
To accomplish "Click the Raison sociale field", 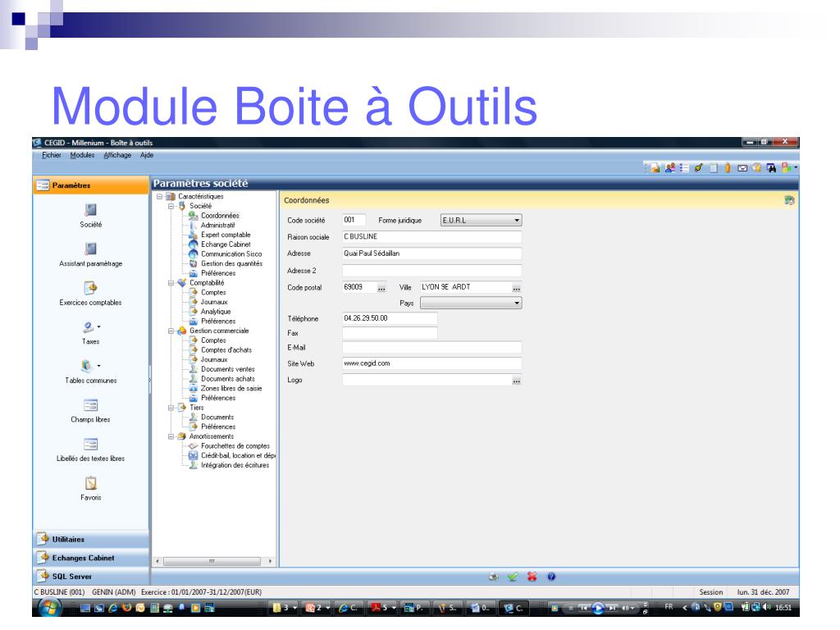I will tap(431, 237).
